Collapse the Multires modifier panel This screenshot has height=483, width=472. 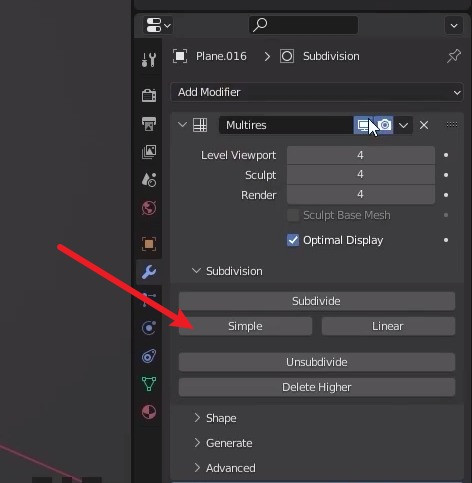tap(182, 125)
